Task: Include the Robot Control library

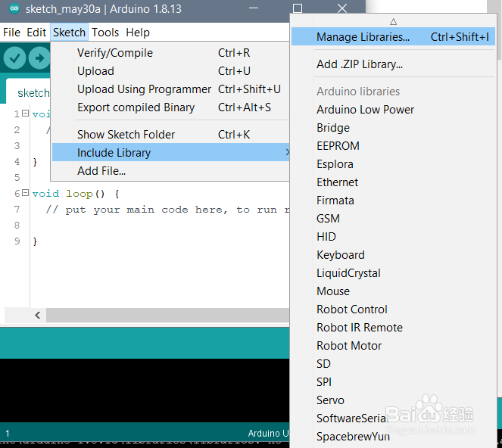Action: [x=393, y=310]
